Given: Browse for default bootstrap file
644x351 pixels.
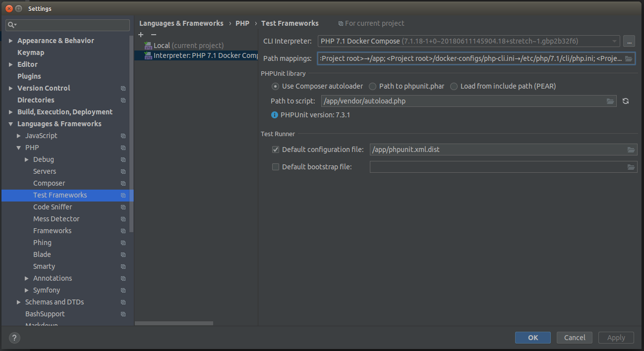Looking at the screenshot, I should pyautogui.click(x=631, y=167).
